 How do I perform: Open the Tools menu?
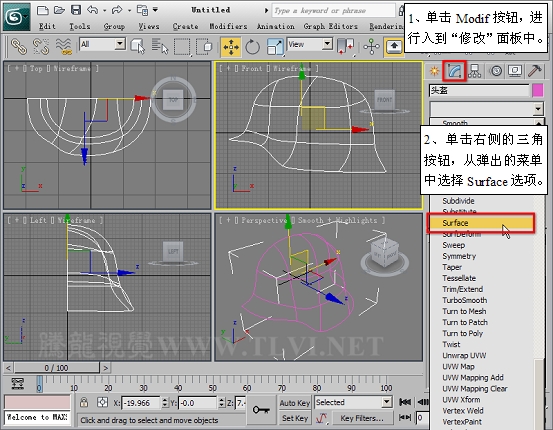click(x=80, y=26)
